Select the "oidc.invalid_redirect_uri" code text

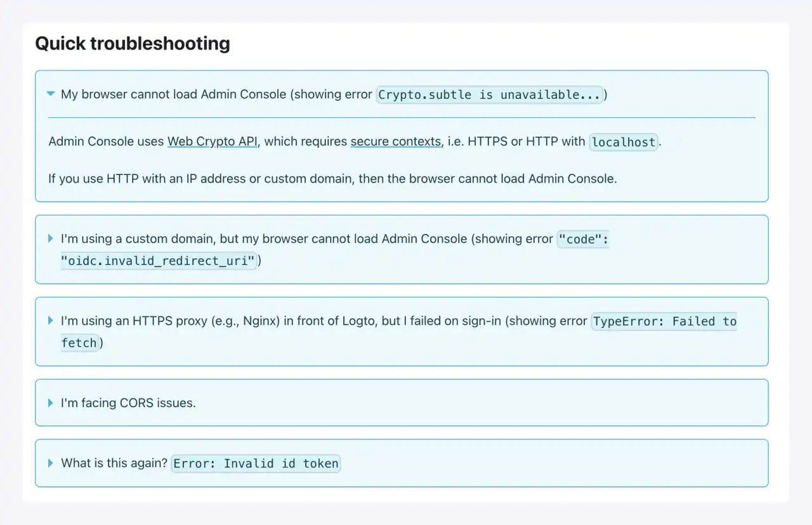click(x=159, y=261)
